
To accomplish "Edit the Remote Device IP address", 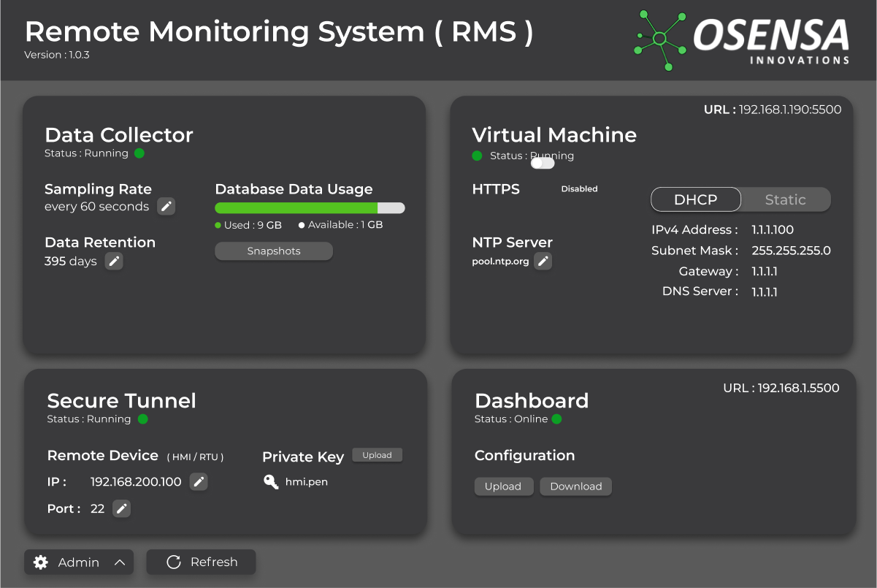I will (x=198, y=481).
